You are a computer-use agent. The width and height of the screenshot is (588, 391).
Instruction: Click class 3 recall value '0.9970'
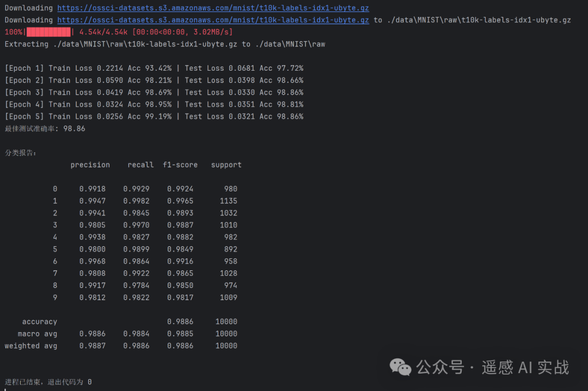(x=136, y=225)
